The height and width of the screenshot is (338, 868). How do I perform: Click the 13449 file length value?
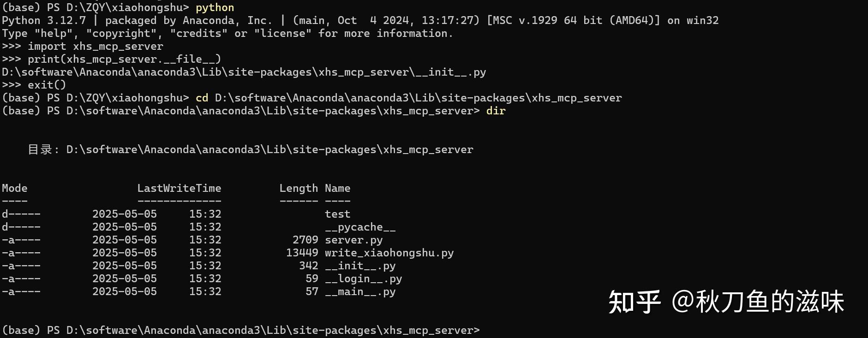click(302, 253)
